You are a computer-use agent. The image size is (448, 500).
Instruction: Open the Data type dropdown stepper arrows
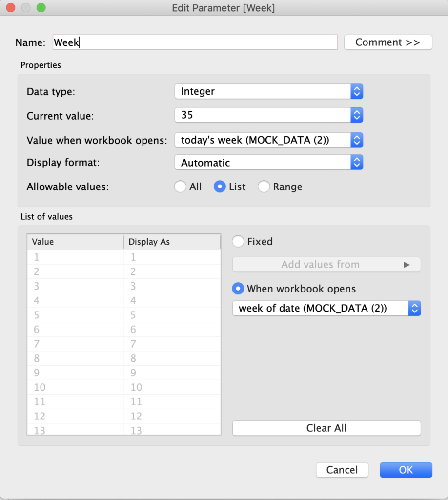(357, 91)
